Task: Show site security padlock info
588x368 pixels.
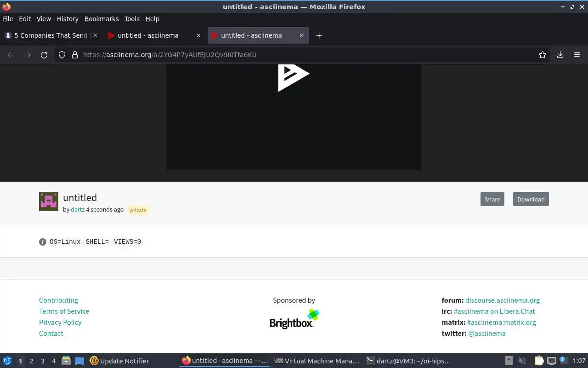Action: click(x=75, y=55)
